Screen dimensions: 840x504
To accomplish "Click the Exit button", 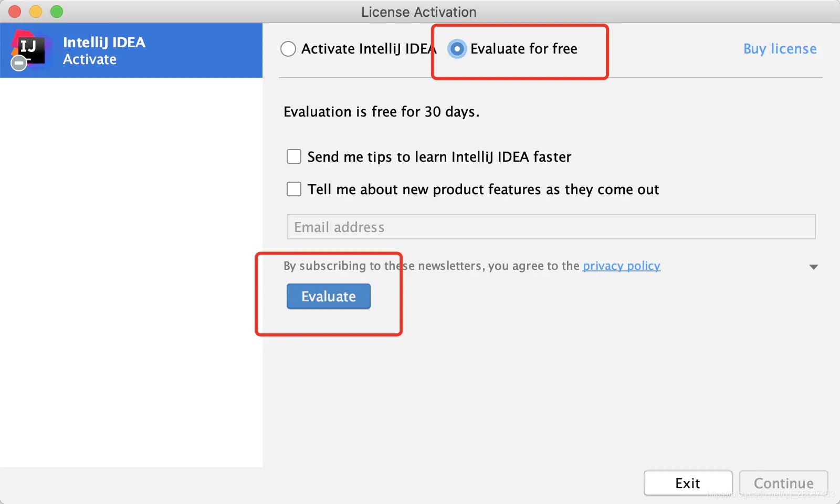I will click(688, 483).
